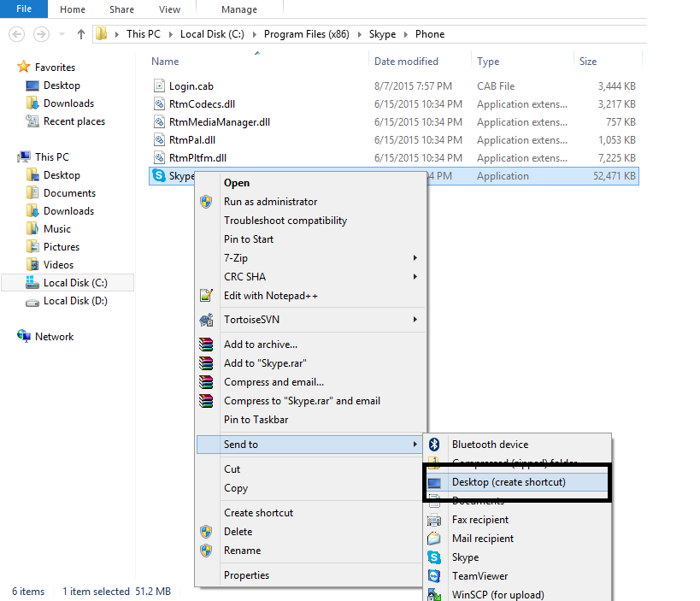Open the File ribbon tab
Image resolution: width=700 pixels, height=601 pixels.
pyautogui.click(x=24, y=9)
